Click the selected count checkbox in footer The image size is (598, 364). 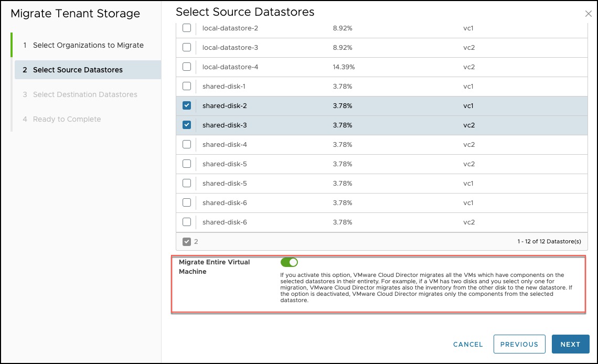click(x=187, y=242)
